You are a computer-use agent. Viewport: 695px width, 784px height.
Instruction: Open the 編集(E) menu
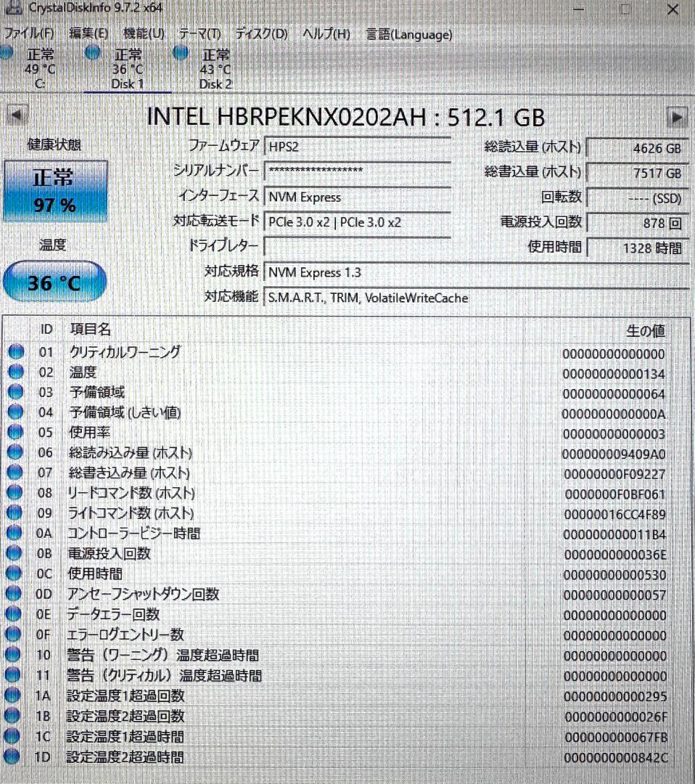[x=89, y=34]
